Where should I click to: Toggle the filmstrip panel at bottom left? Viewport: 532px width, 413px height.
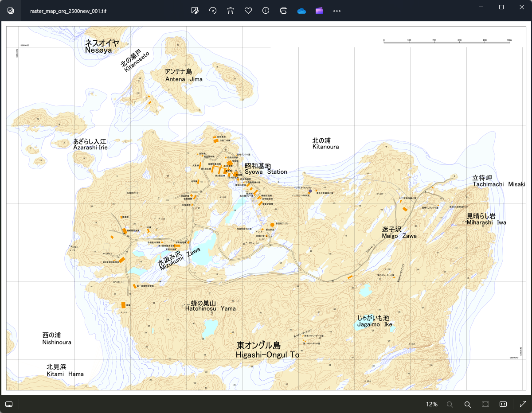9,404
